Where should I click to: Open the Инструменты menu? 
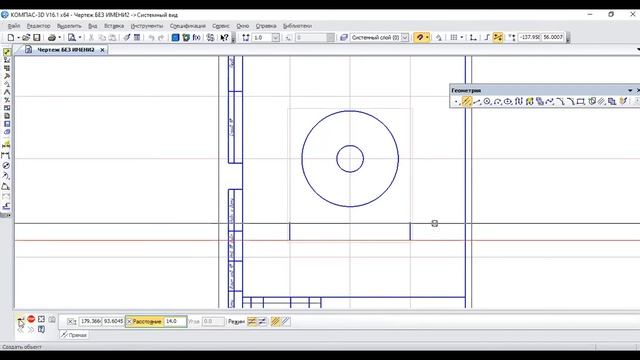(x=147, y=26)
